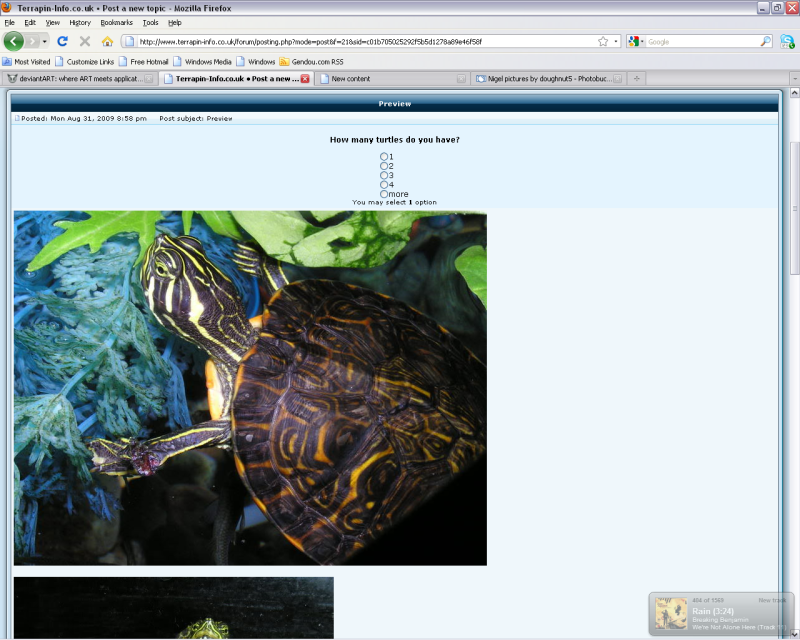This screenshot has width=800, height=640.
Task: Click the Preview header text
Action: tap(394, 104)
